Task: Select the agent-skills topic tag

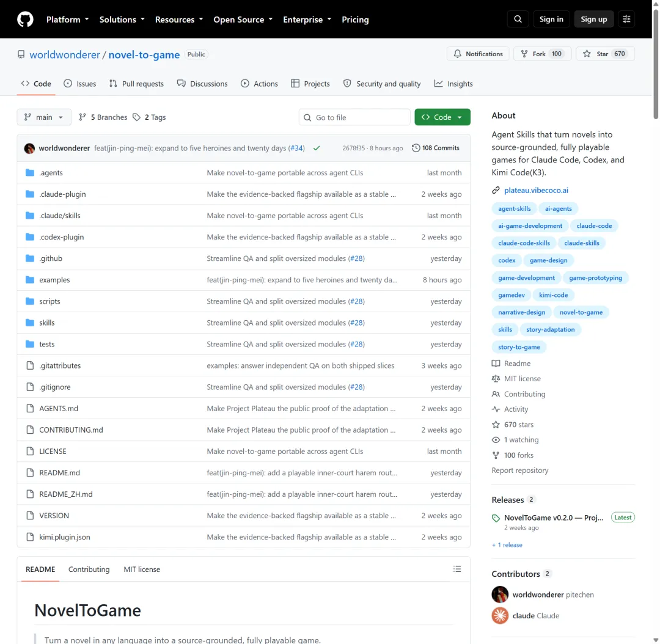Action: 515,208
